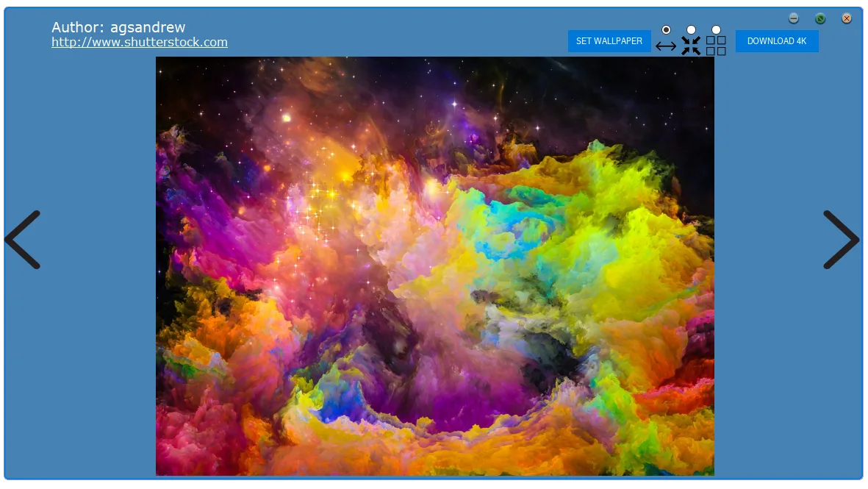Click the Author: agsandrew label
This screenshot has width=868, height=489.
[x=118, y=26]
